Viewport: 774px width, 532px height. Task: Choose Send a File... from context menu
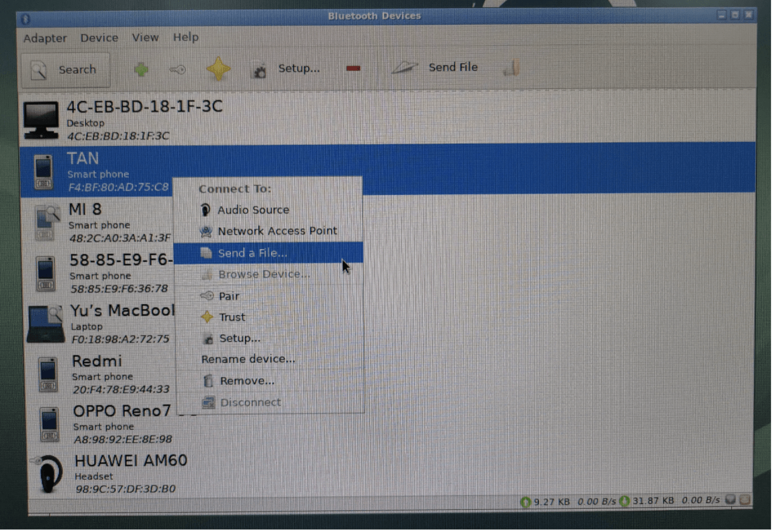252,253
